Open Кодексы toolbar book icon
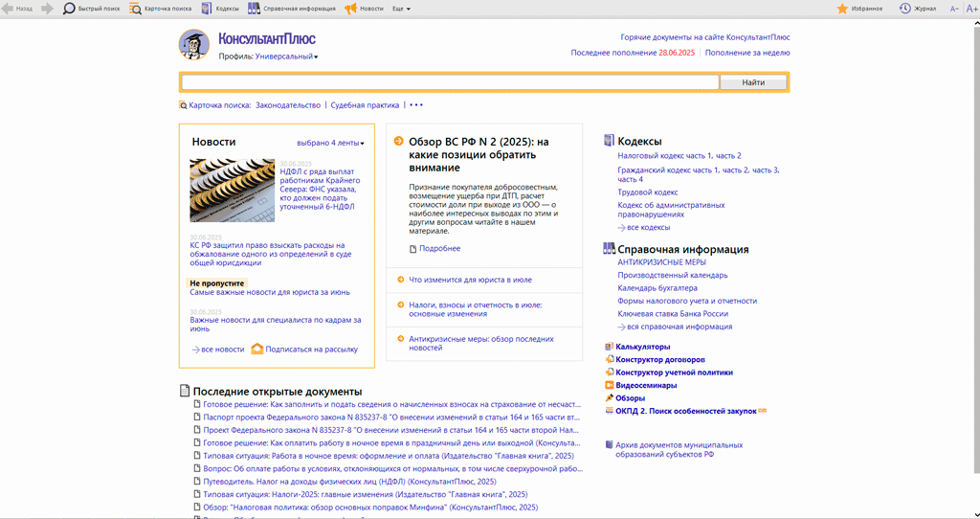This screenshot has width=980, height=519. click(207, 9)
